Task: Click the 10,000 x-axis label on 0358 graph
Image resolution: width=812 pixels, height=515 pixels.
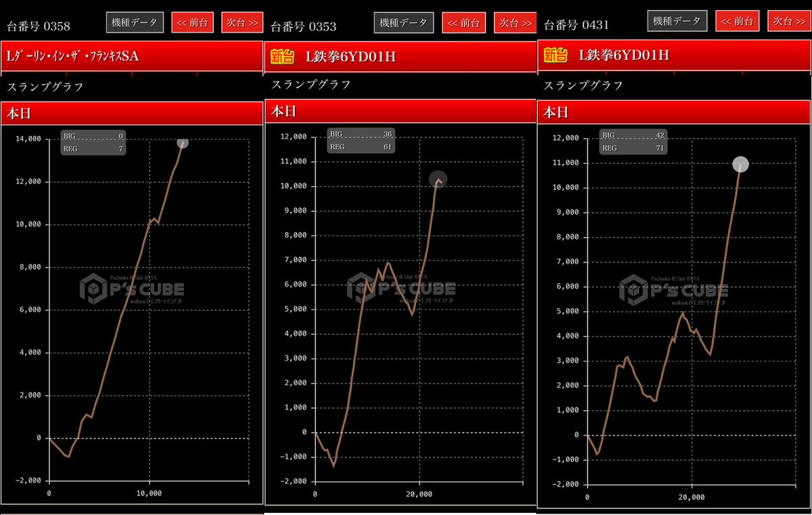Action: (x=149, y=493)
